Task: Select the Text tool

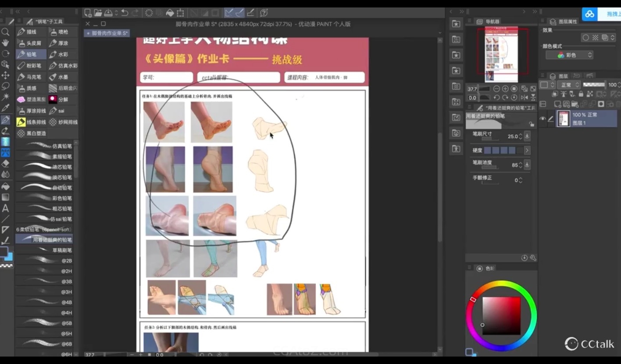Action: click(x=5, y=208)
